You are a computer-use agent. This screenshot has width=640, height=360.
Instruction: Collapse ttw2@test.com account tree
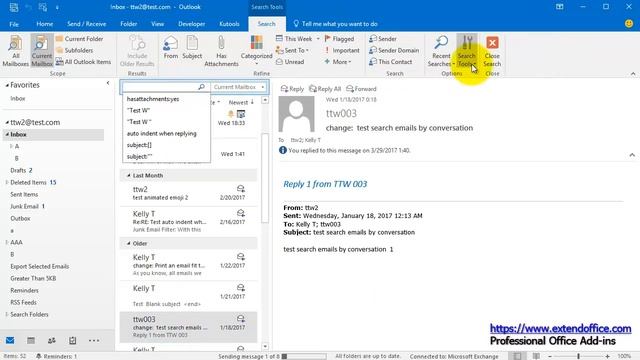click(x=7, y=122)
